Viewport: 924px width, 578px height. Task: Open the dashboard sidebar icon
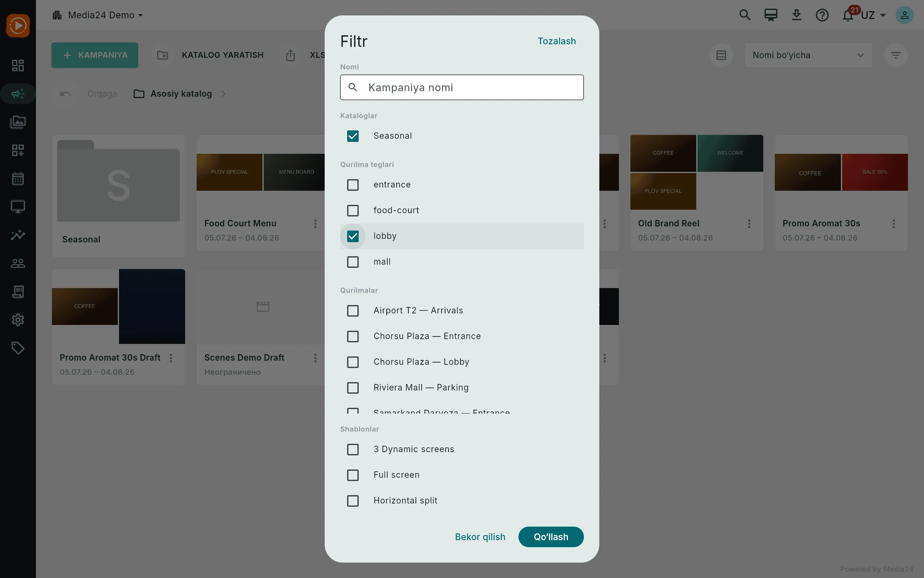point(18,66)
